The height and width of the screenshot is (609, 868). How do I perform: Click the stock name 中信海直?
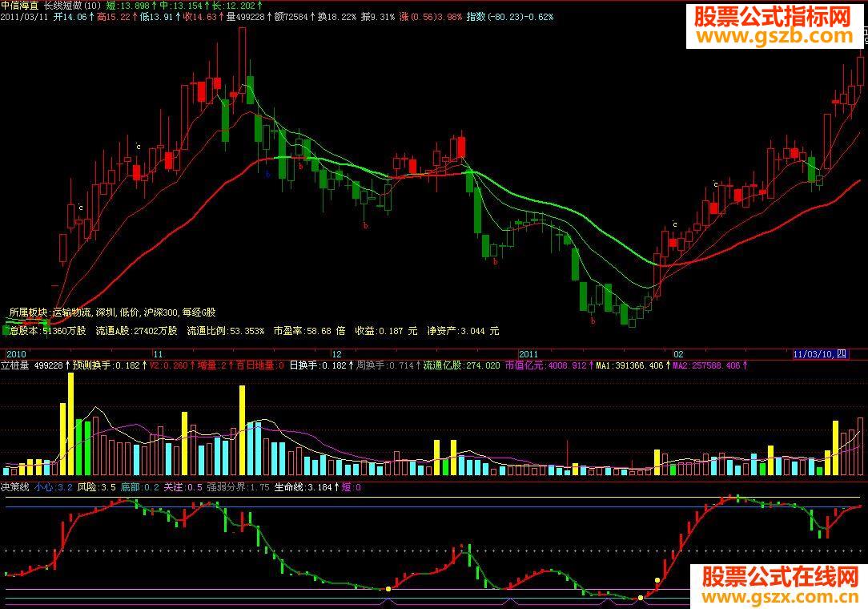tap(19, 6)
